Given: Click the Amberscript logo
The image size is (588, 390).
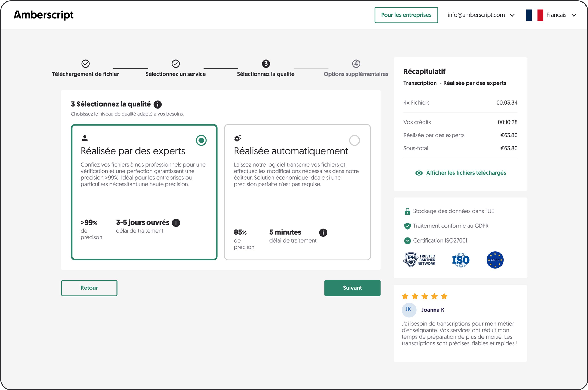Looking at the screenshot, I should [x=44, y=15].
